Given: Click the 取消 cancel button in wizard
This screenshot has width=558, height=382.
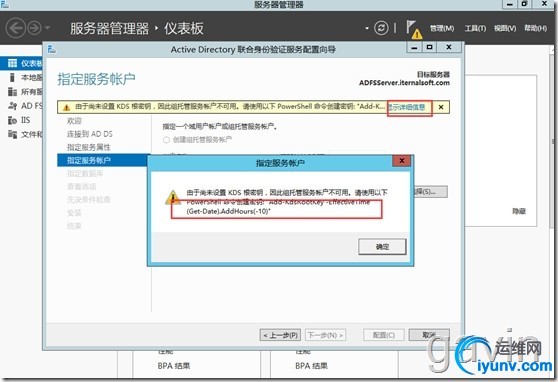Looking at the screenshot, I should 429,335.
